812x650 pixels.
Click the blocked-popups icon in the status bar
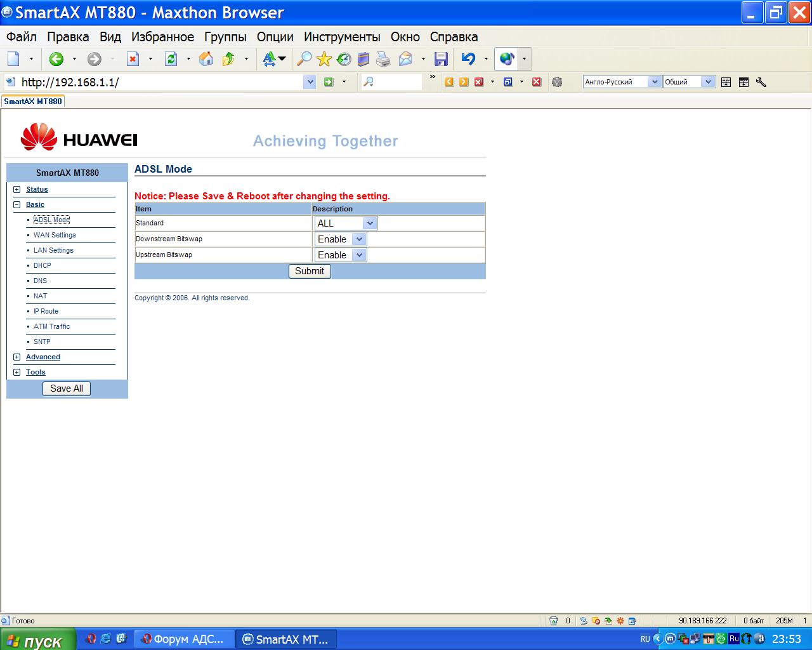(x=596, y=621)
